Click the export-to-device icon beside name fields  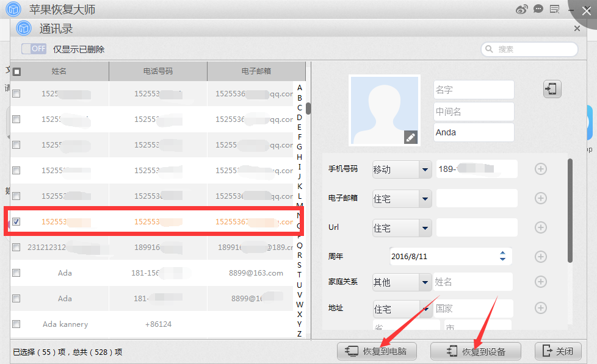(x=552, y=89)
